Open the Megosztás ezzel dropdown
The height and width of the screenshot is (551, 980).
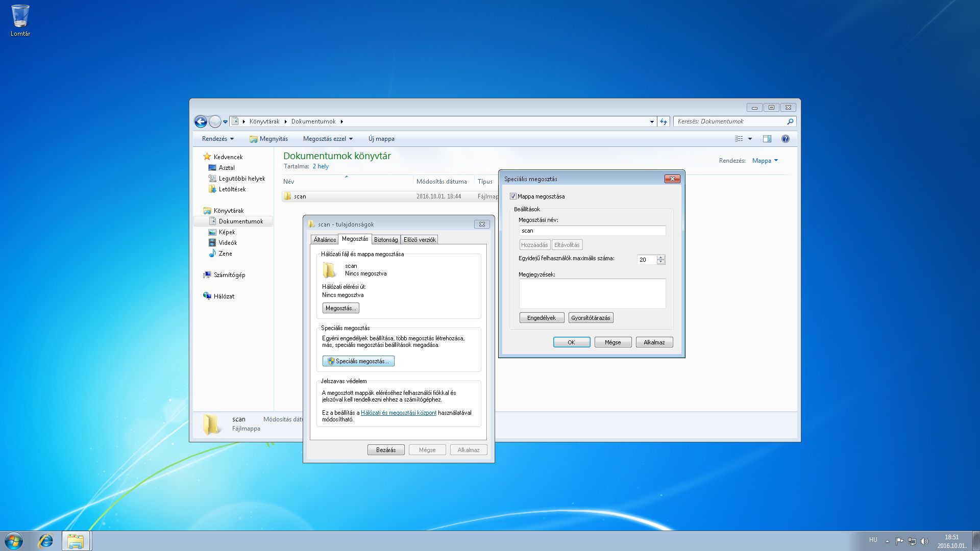tap(328, 139)
